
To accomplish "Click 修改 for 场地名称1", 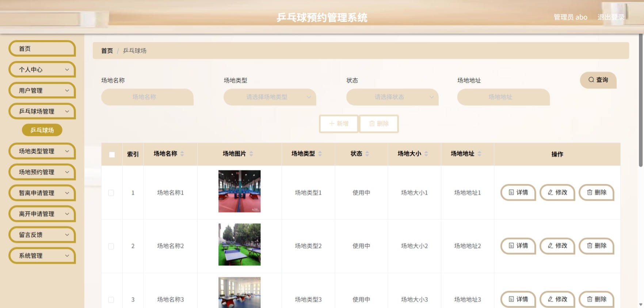I will [x=557, y=192].
